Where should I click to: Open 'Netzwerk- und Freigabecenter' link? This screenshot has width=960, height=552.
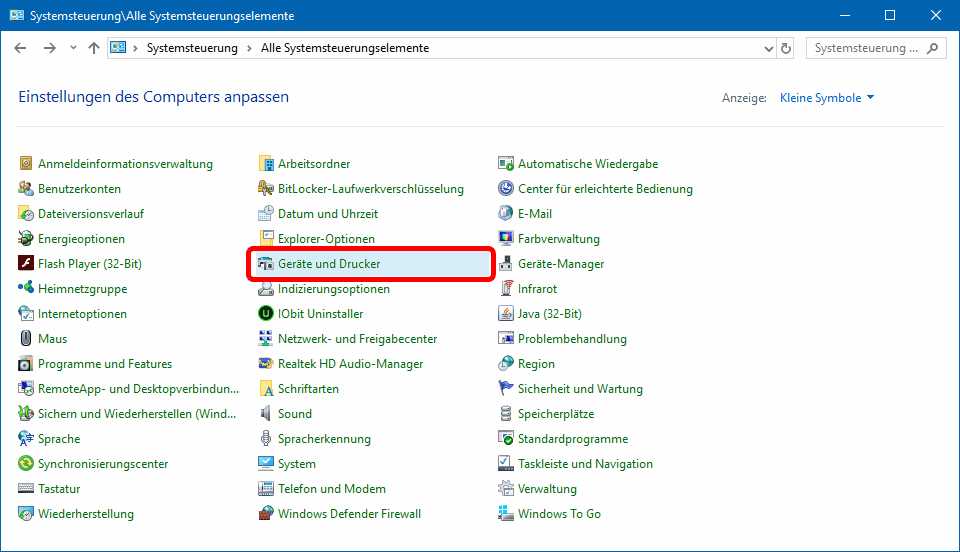point(357,339)
